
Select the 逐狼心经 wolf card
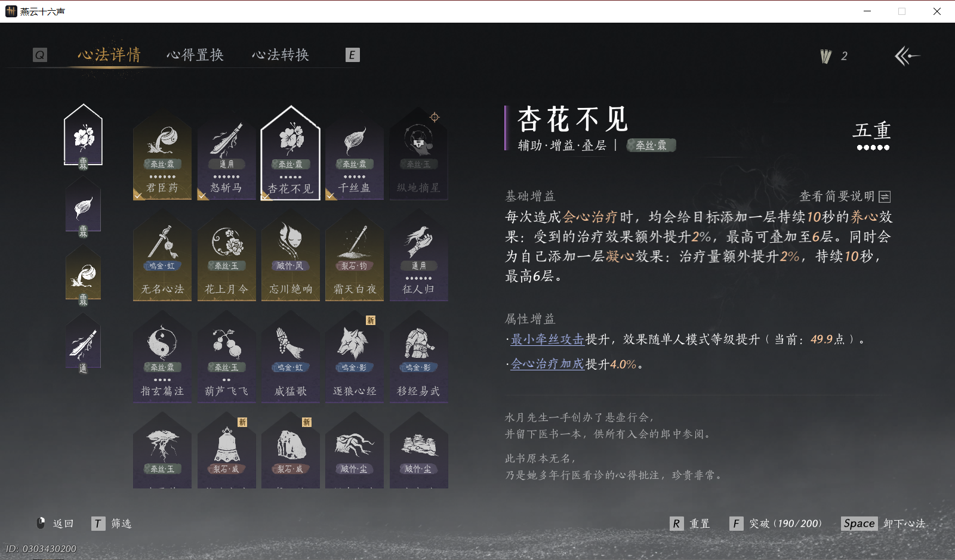tap(355, 357)
